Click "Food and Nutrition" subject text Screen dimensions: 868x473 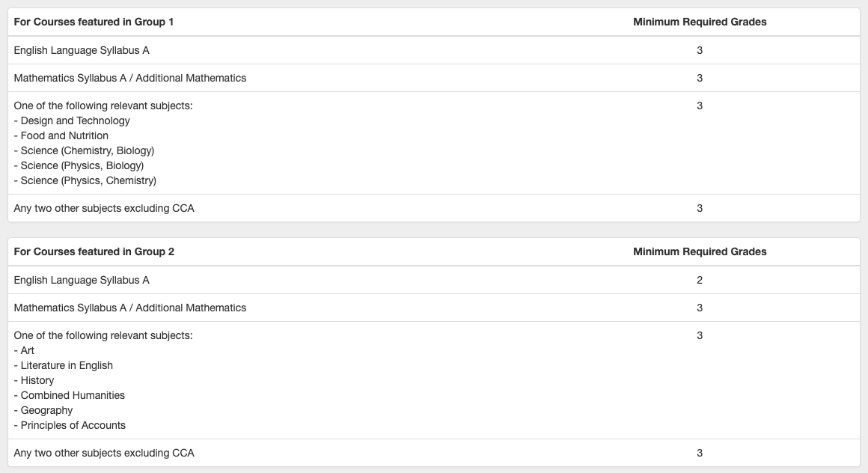[x=64, y=135]
